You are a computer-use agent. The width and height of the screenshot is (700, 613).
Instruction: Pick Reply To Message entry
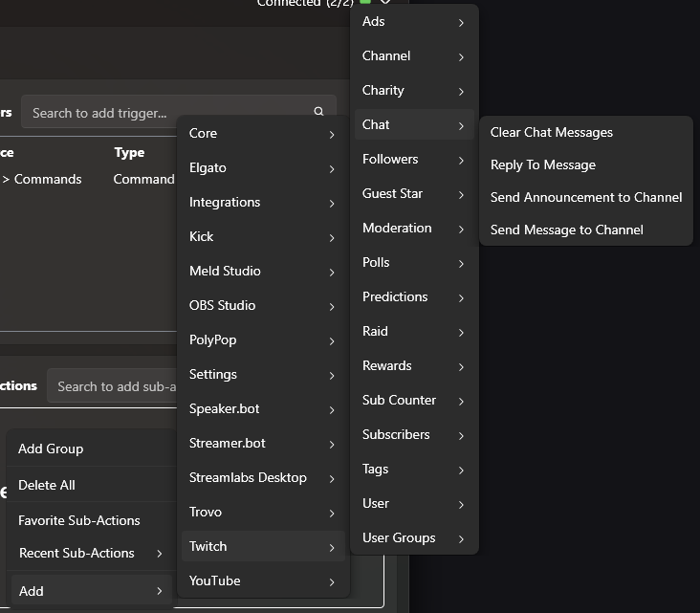[542, 164]
